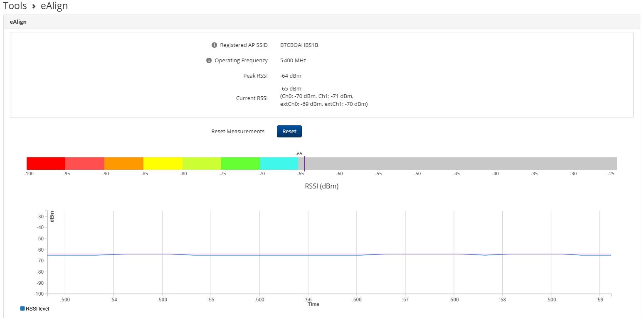The image size is (644, 318).
Task: Click the cyan segment of the RSSI bar
Action: (x=279, y=163)
